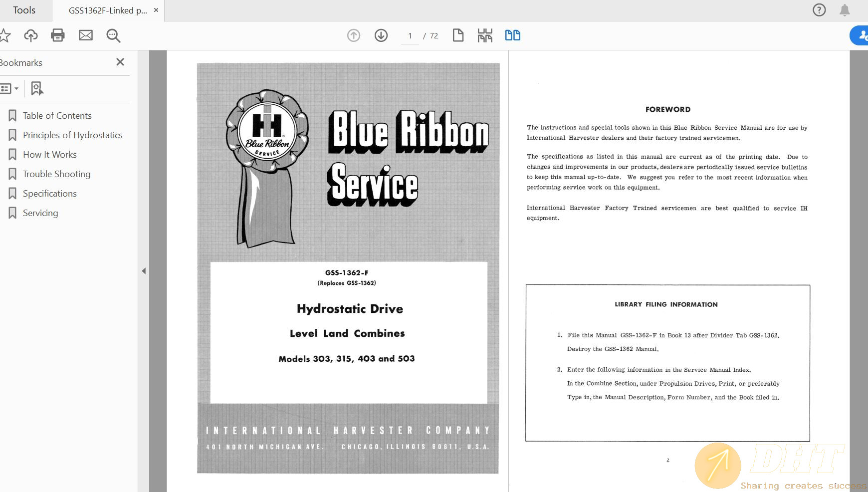Open the Help question mark icon
This screenshot has width=868, height=492.
[819, 10]
